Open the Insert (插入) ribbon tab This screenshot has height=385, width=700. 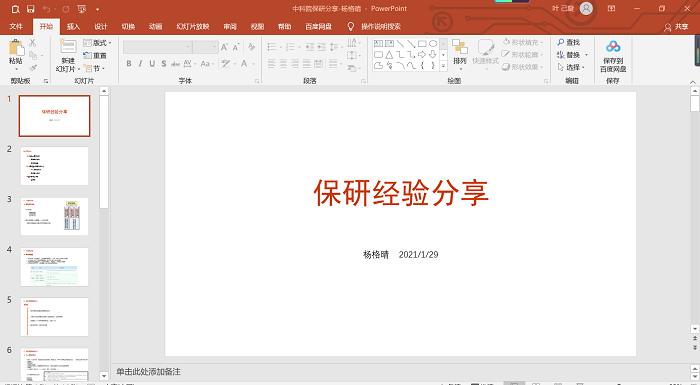click(x=73, y=27)
